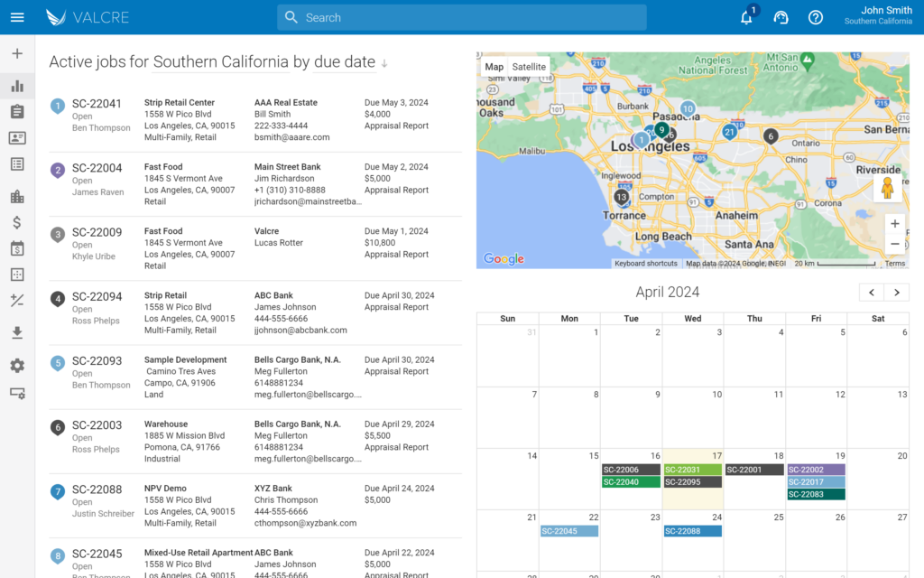924x578 pixels.
Task: Click the notifications bell icon
Action: (746, 17)
